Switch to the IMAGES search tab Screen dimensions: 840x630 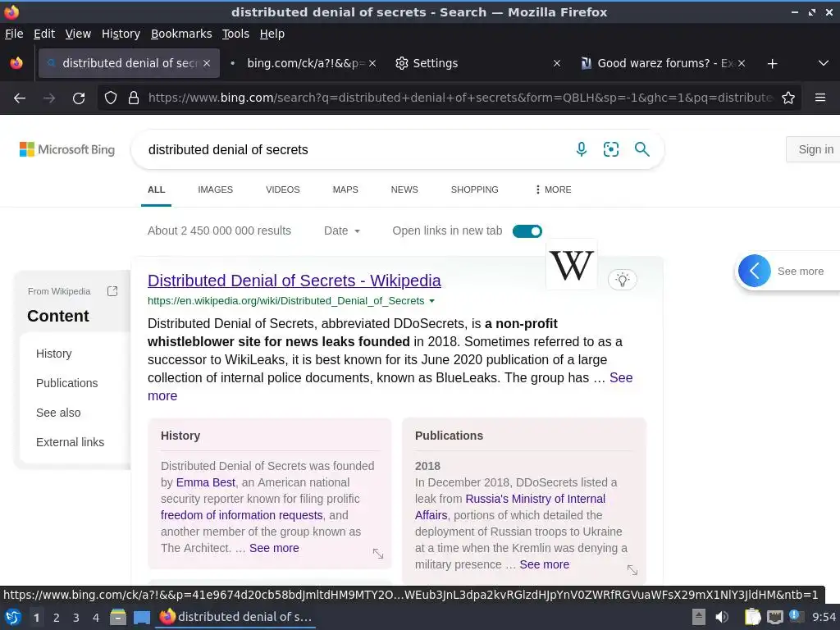(x=216, y=189)
